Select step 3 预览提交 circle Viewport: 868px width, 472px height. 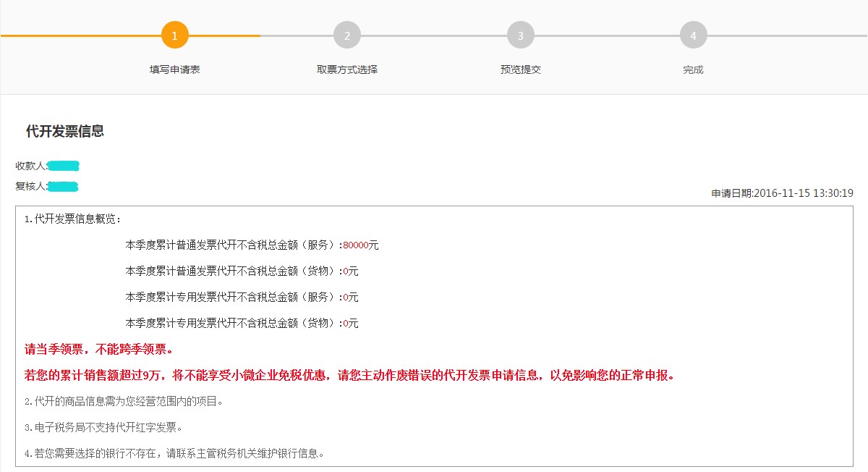520,33
